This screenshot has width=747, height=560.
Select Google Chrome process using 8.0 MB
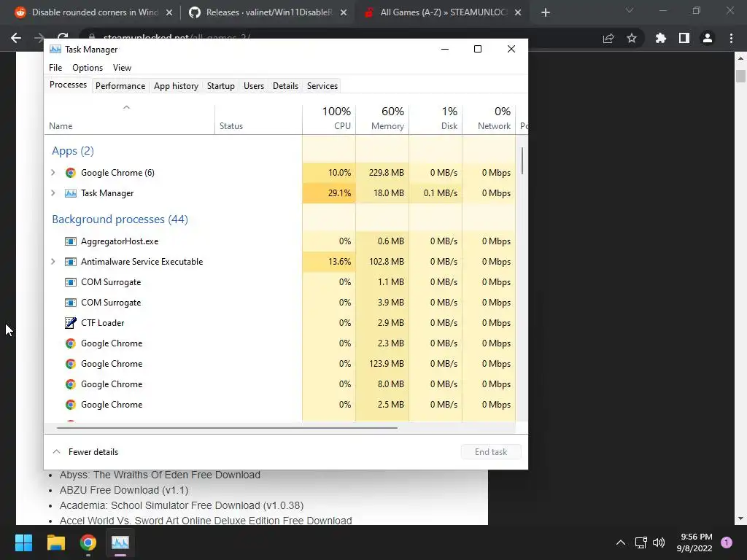[279, 384]
